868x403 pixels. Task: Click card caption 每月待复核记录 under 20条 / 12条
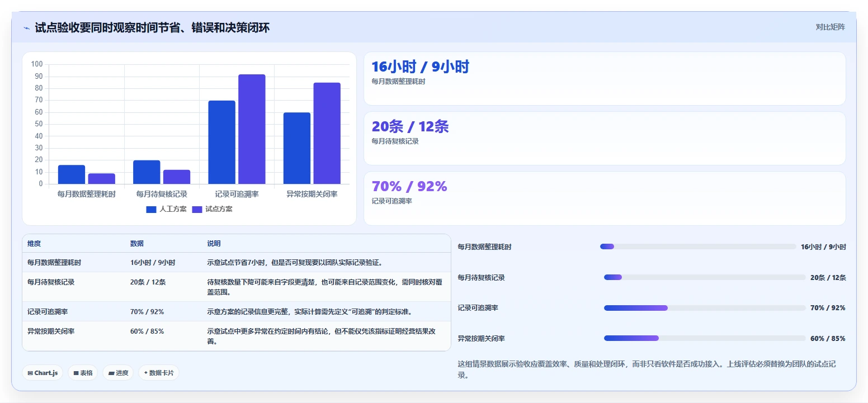click(395, 141)
